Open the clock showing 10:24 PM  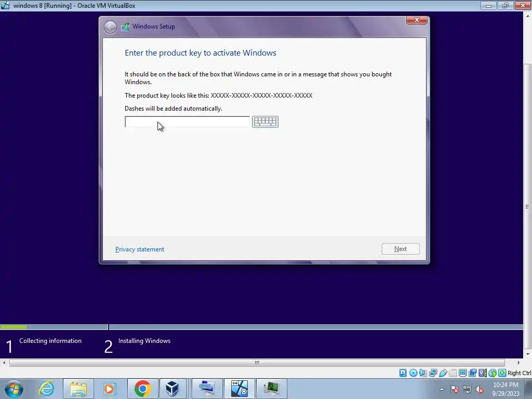(506, 389)
